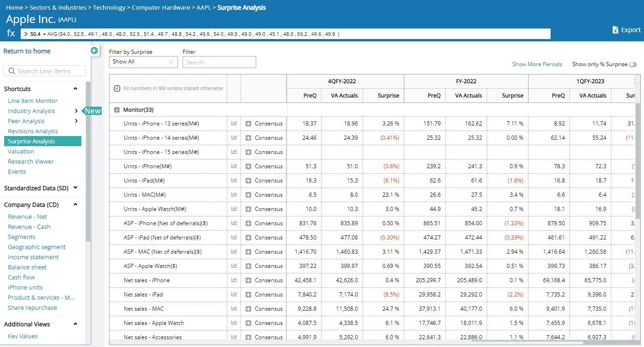Collapse Company Data (CD) section
This screenshot has height=347, width=644.
pyautogui.click(x=75, y=205)
